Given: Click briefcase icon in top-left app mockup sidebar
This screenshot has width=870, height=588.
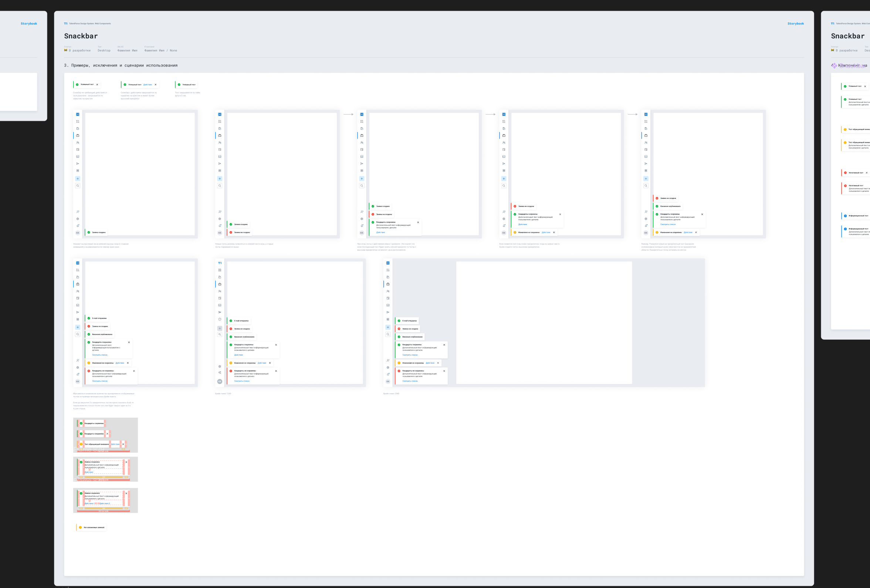Looking at the screenshot, I should point(78,136).
